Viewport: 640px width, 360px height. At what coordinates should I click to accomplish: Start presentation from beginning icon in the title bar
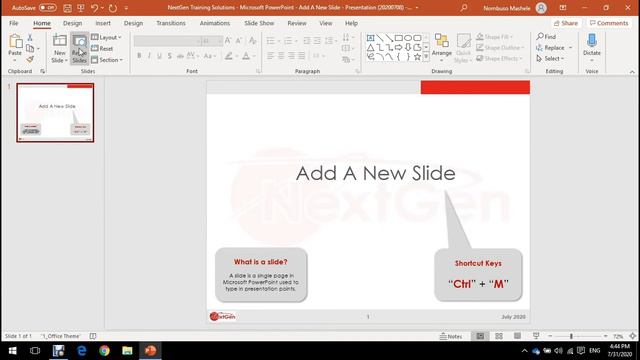pyautogui.click(x=81, y=8)
